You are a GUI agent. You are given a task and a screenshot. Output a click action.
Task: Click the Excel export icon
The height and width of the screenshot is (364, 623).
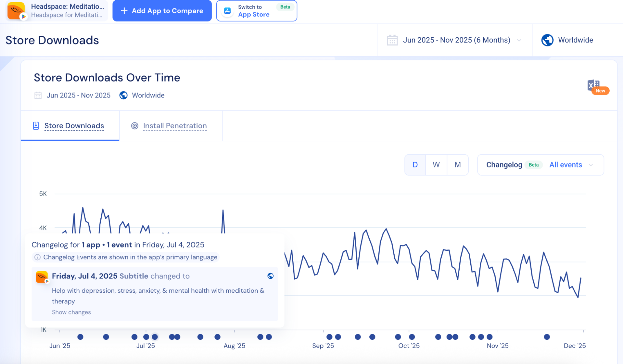pyautogui.click(x=594, y=85)
